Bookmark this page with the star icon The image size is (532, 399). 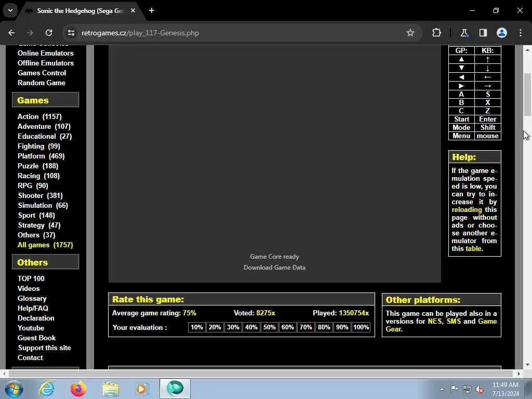tap(410, 33)
